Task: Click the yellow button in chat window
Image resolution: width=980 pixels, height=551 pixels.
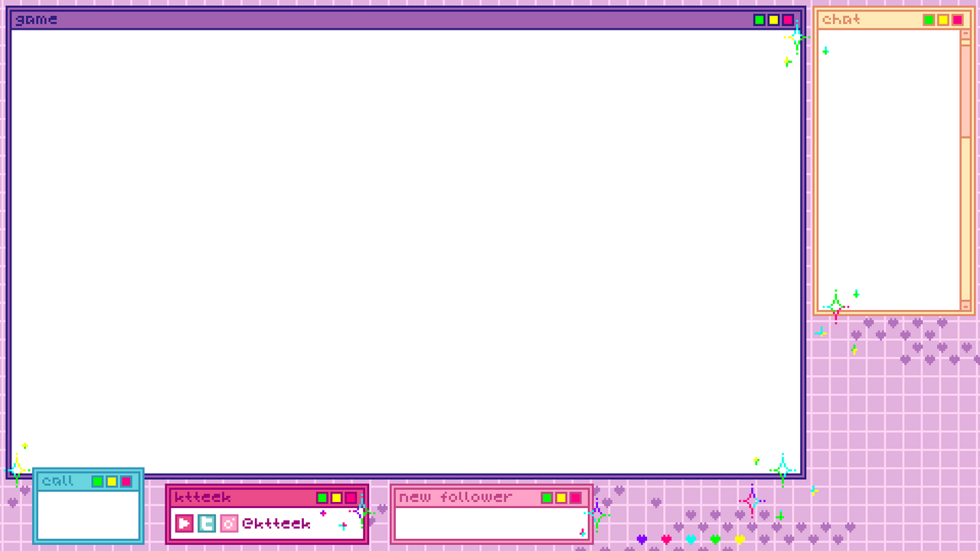Action: [x=943, y=20]
